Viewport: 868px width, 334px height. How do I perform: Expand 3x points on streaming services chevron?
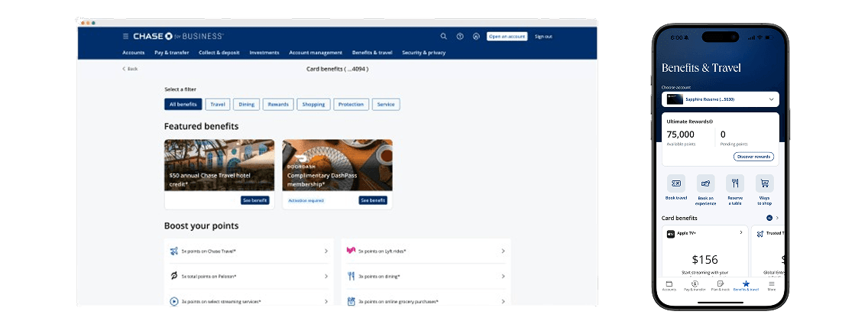point(326,301)
